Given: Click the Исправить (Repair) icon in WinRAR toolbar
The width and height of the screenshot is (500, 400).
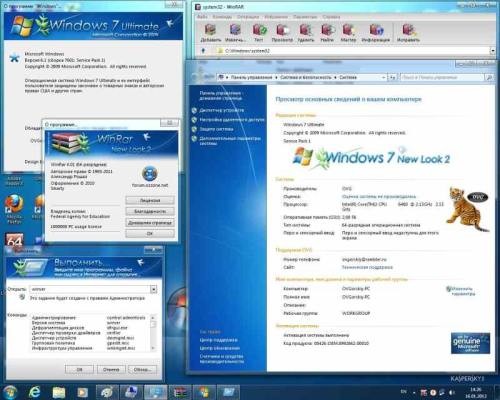Looking at the screenshot, I should pos(408,33).
